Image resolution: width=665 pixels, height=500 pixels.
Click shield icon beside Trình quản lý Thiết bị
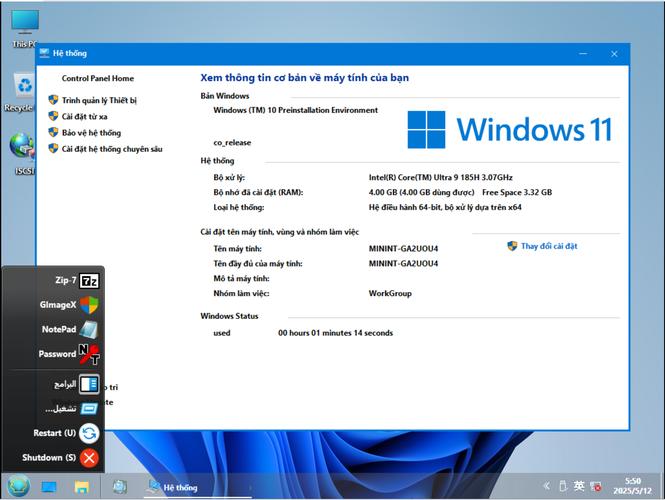(53, 100)
